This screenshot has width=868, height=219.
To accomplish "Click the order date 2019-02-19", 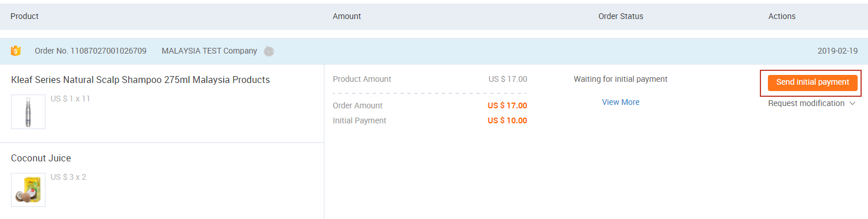I will coord(838,51).
